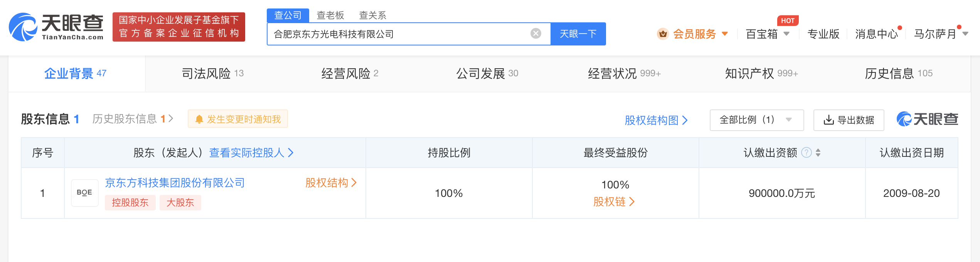Open the 京东方科技集团股份有限公司 link

(175, 183)
